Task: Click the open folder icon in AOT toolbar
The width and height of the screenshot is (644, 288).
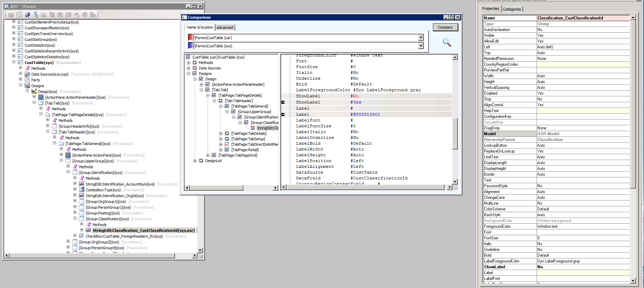Action: (x=11, y=15)
